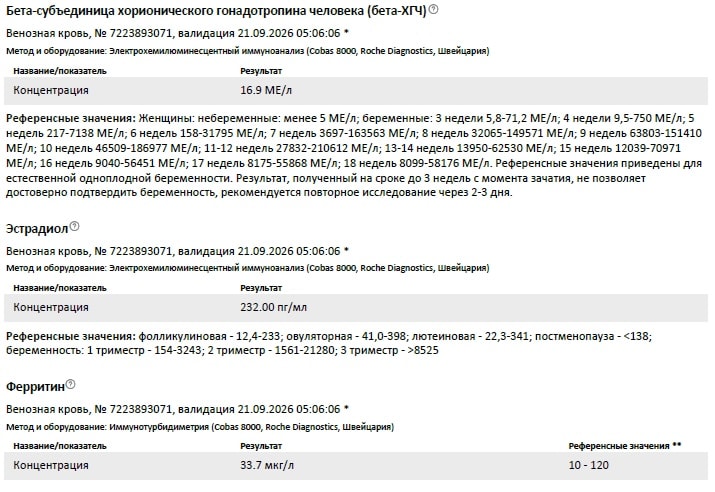Click the method line under Эстрадиол
715x492 pixels.
[x=248, y=268]
